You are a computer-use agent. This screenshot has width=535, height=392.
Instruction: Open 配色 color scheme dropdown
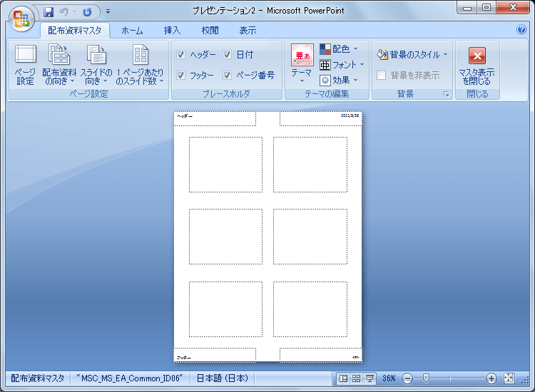click(x=338, y=49)
